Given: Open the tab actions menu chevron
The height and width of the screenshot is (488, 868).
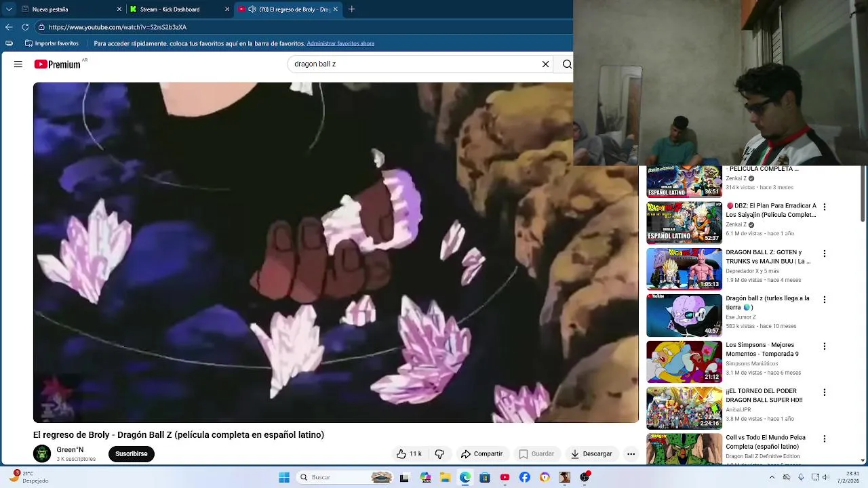Looking at the screenshot, I should (9, 9).
